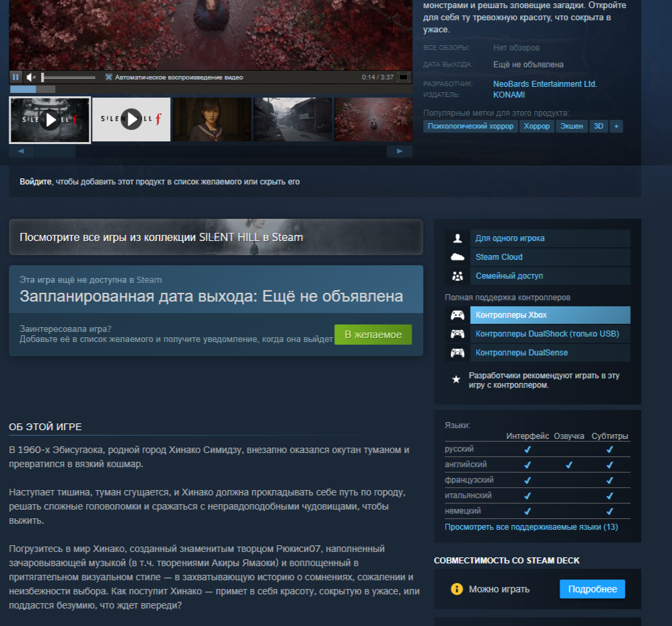The height and width of the screenshot is (626, 672).
Task: Click the Steam Cloud cloud icon
Action: (x=457, y=257)
